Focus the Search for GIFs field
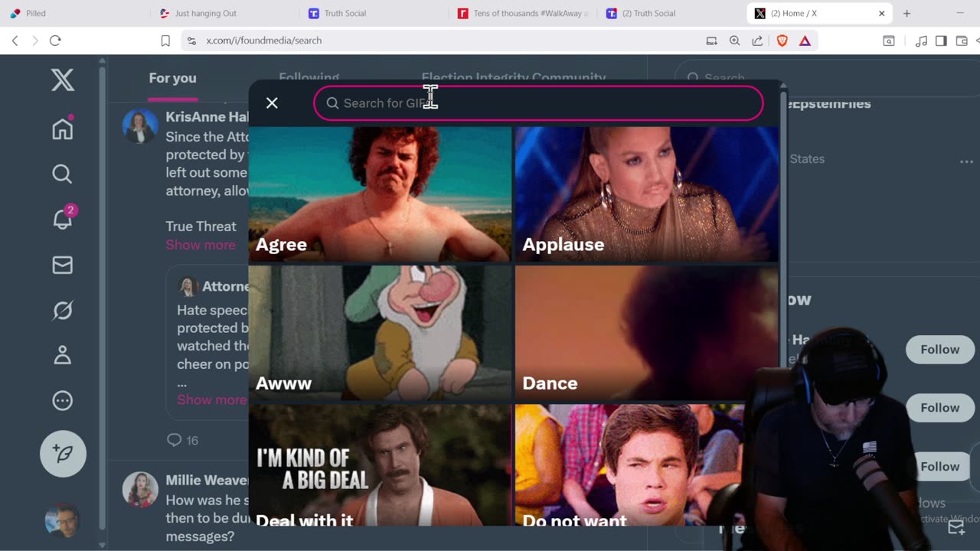 pos(538,103)
